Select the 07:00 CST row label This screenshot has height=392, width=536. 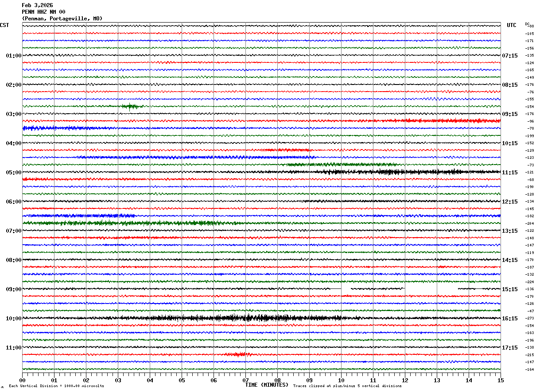14,231
